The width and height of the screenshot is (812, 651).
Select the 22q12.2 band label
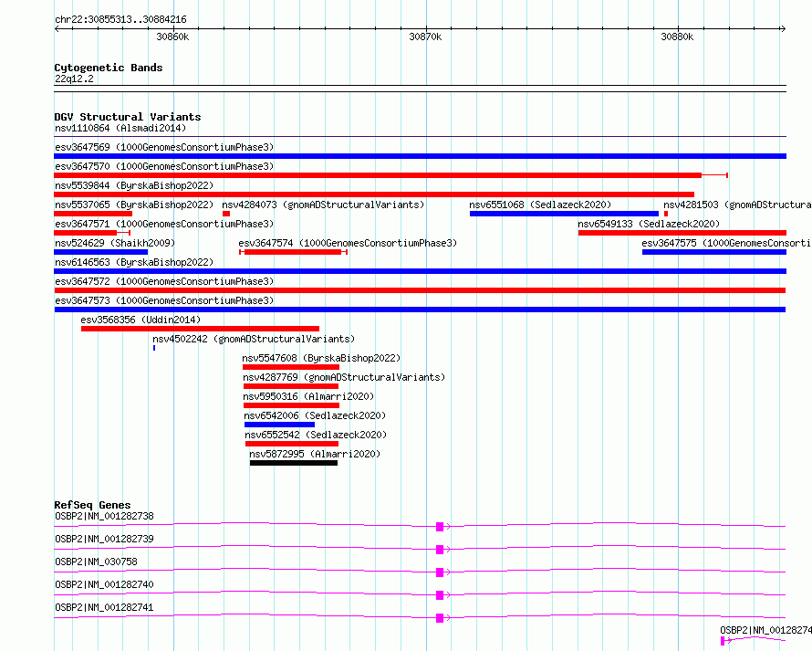[74, 79]
